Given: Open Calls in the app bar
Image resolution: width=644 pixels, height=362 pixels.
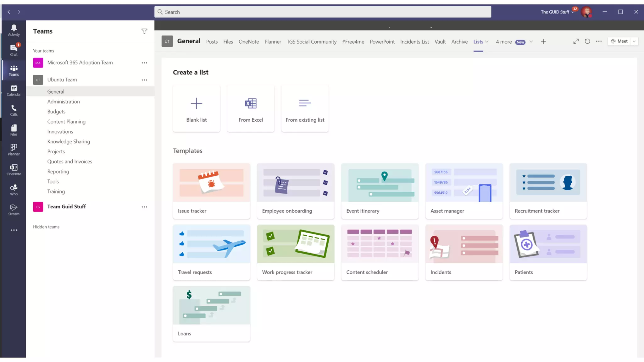Looking at the screenshot, I should tap(14, 110).
